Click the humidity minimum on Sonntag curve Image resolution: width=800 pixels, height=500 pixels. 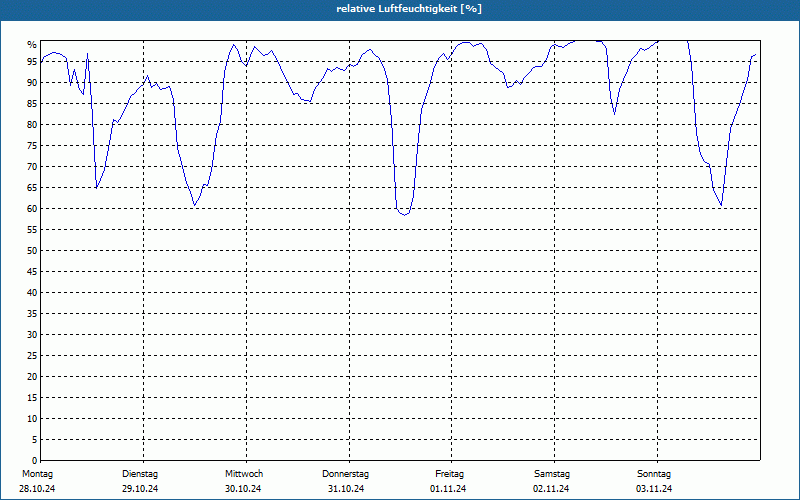coord(721,205)
